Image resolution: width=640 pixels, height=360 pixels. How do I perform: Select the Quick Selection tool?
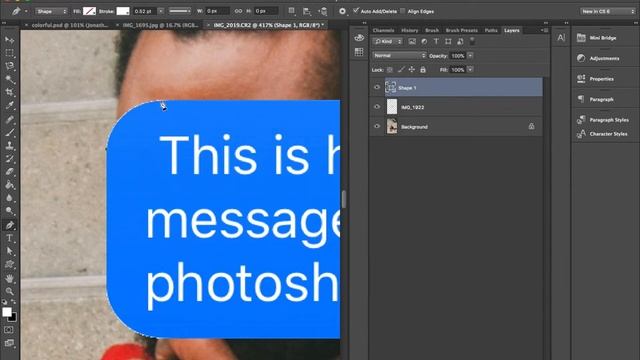point(9,79)
